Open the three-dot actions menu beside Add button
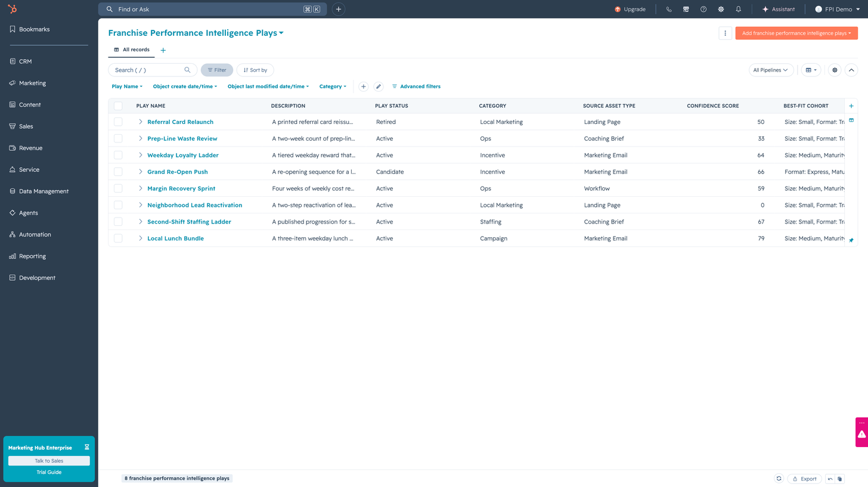This screenshot has width=868, height=487. click(x=725, y=33)
